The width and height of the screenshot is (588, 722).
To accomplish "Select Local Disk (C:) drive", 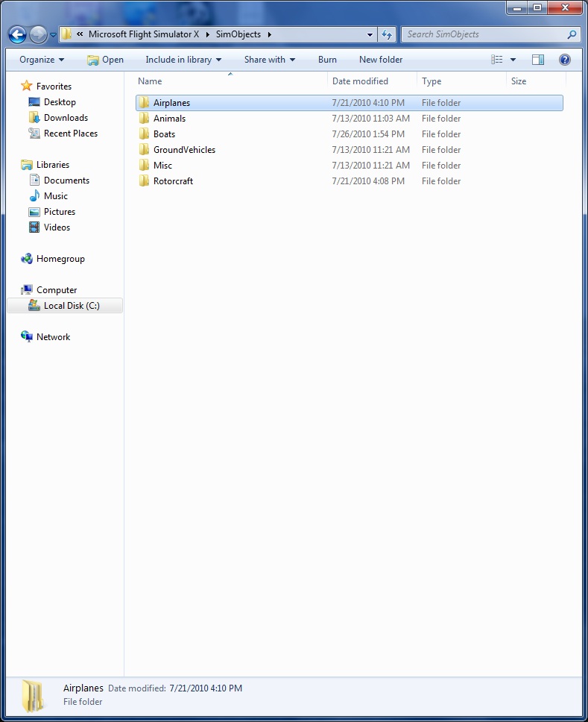I will pos(65,305).
